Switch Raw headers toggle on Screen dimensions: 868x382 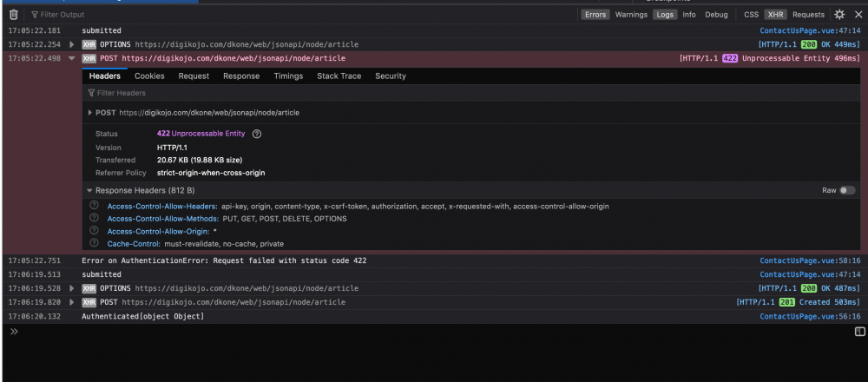847,190
